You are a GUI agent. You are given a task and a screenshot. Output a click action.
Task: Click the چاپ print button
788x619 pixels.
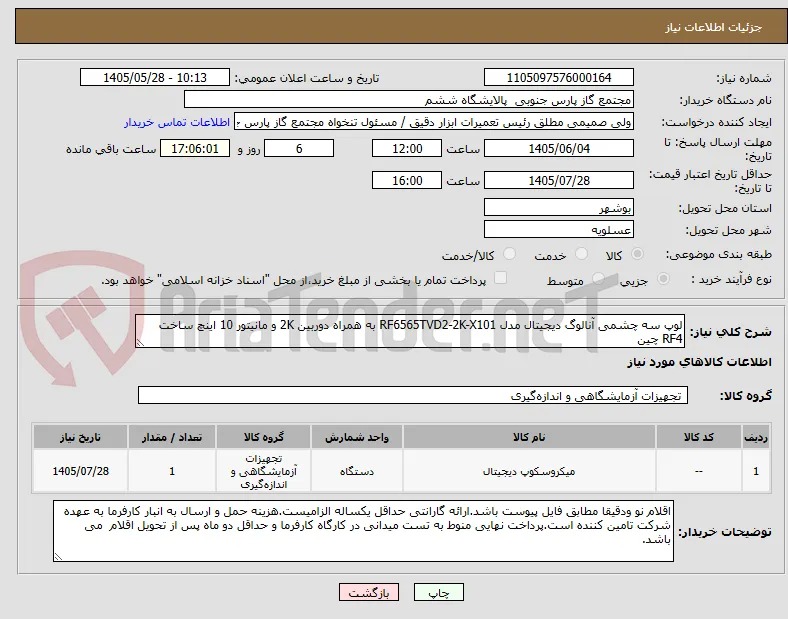click(439, 592)
